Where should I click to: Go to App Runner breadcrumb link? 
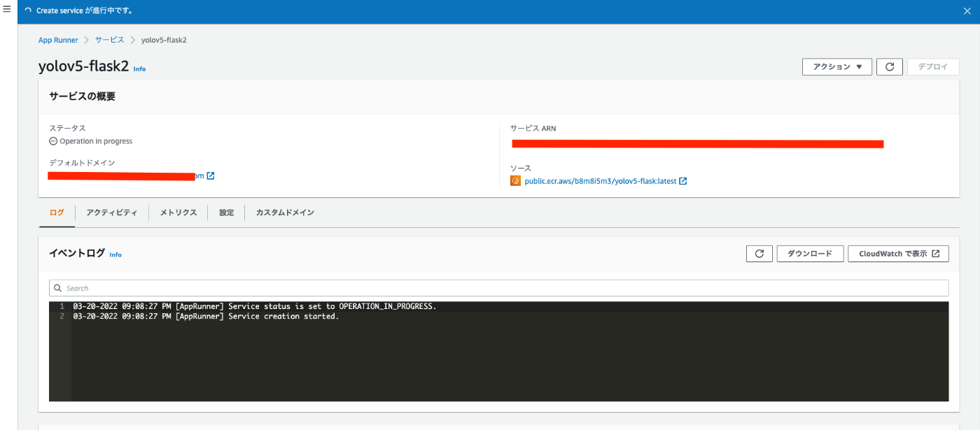click(58, 40)
